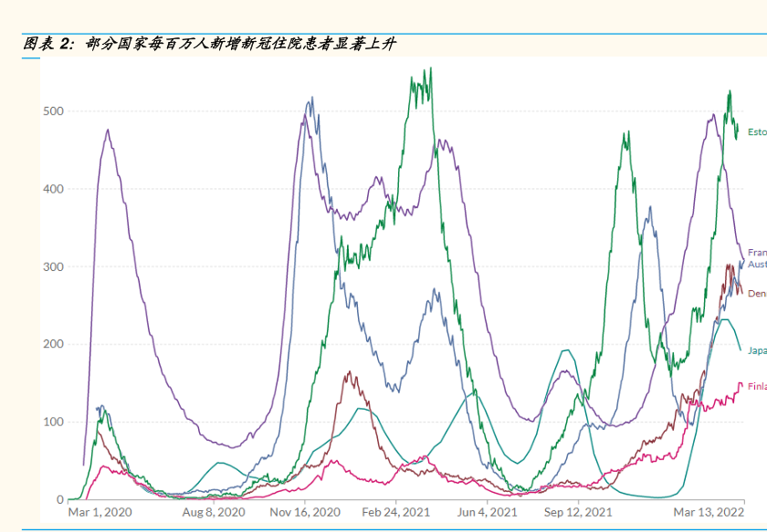Select the truncated France legend label
Viewport: 767px width, 532px height.
pos(757,253)
